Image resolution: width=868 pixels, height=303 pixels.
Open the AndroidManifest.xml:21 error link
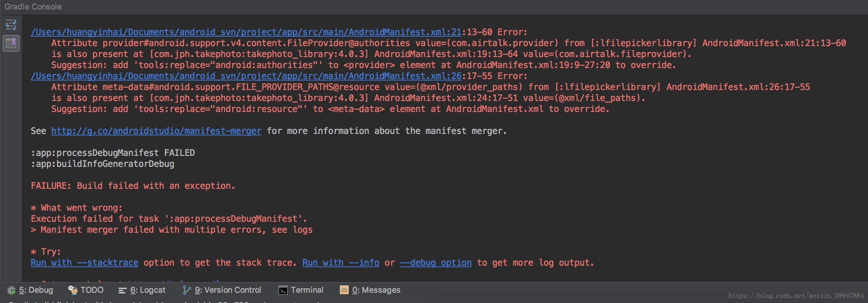246,32
